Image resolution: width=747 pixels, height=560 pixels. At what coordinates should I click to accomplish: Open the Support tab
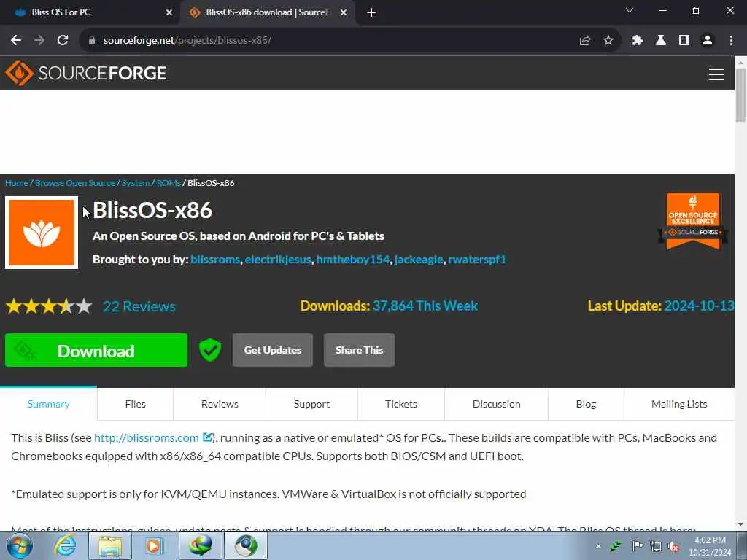311,404
